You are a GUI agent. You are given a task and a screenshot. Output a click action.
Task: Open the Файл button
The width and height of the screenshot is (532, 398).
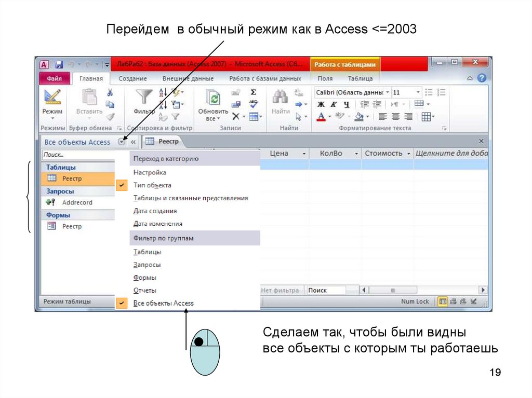tap(54, 78)
